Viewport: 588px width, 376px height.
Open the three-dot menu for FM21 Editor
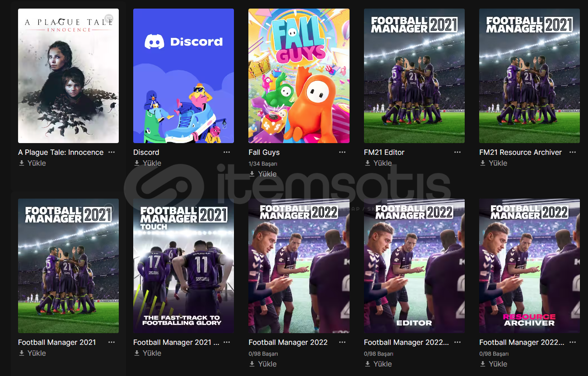tap(457, 153)
